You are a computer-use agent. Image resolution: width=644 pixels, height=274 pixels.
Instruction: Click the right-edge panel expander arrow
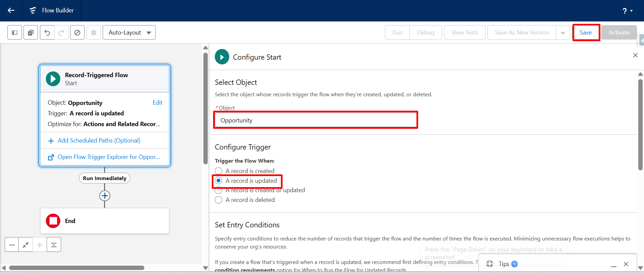click(x=641, y=40)
